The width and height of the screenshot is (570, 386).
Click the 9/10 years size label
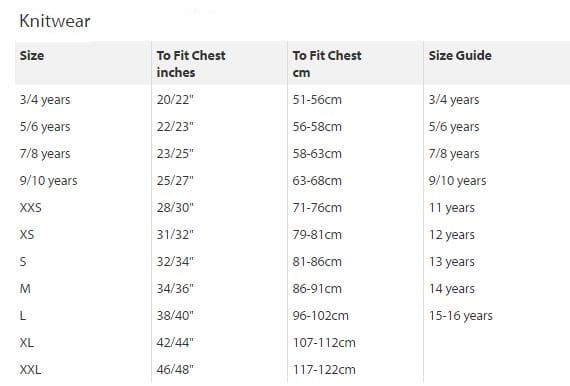pos(48,181)
